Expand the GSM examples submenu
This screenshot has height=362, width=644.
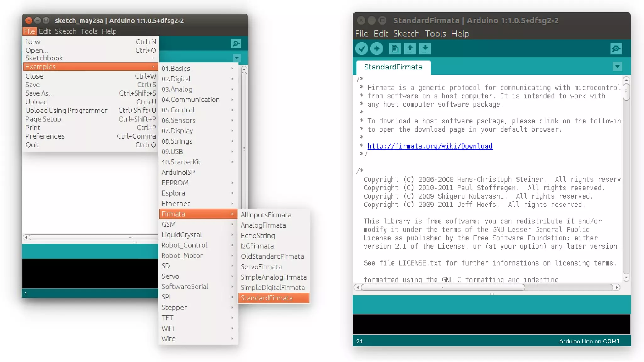[x=198, y=224]
